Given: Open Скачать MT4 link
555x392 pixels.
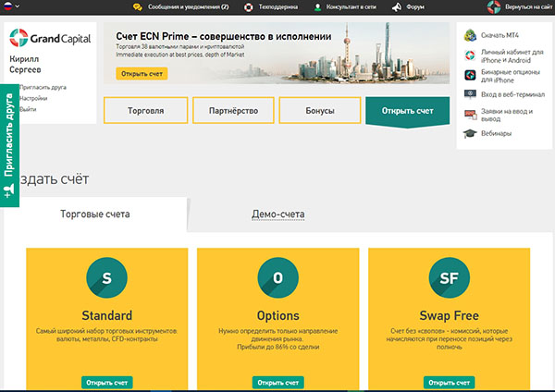Looking at the screenshot, I should tap(499, 35).
